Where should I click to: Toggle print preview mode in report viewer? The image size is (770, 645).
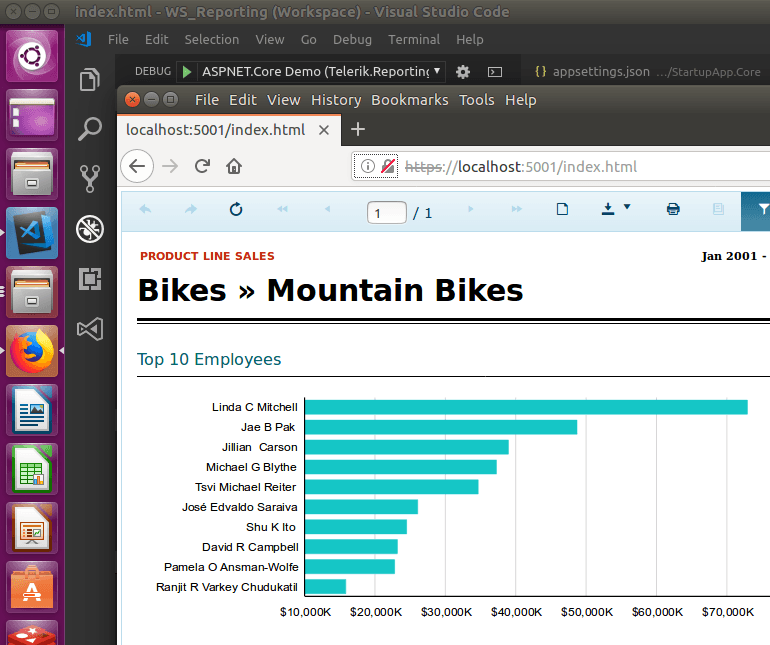click(x=562, y=209)
